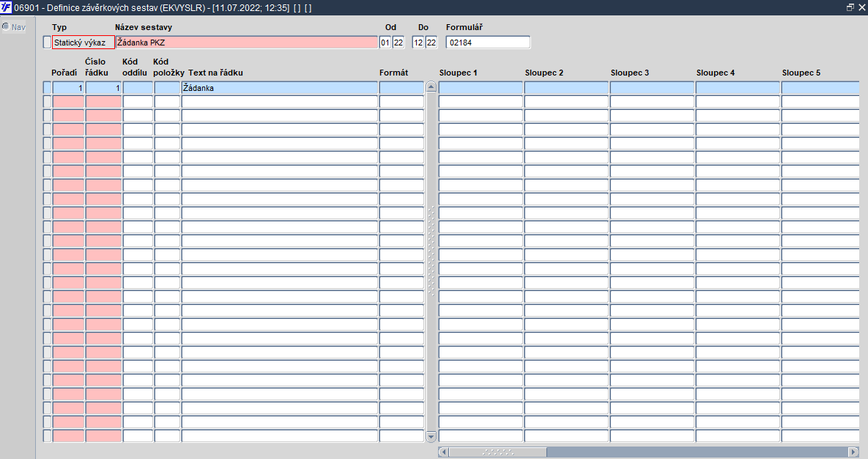868x459 pixels.
Task: Click Sloupec 2 cell in Žádanka row
Action: pos(566,87)
